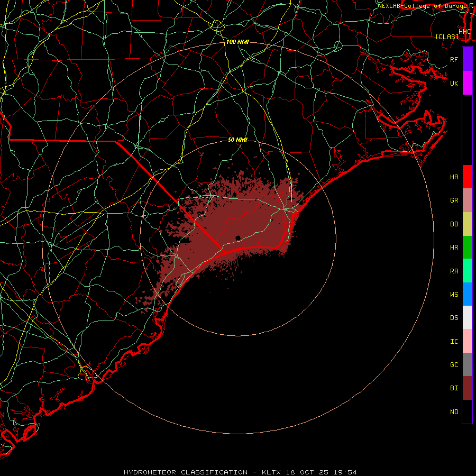The image size is (476, 476).
Task: Click the BI legend label
Action: coord(454,388)
